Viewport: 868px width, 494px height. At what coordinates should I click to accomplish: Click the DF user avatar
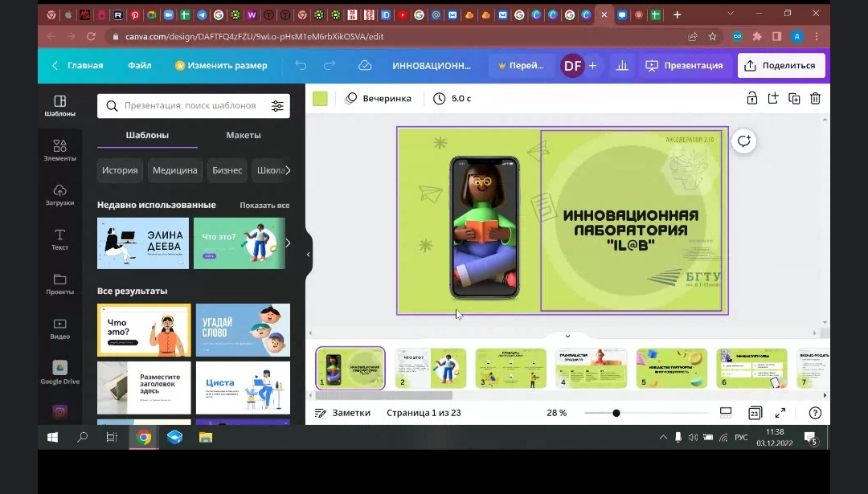(x=572, y=66)
